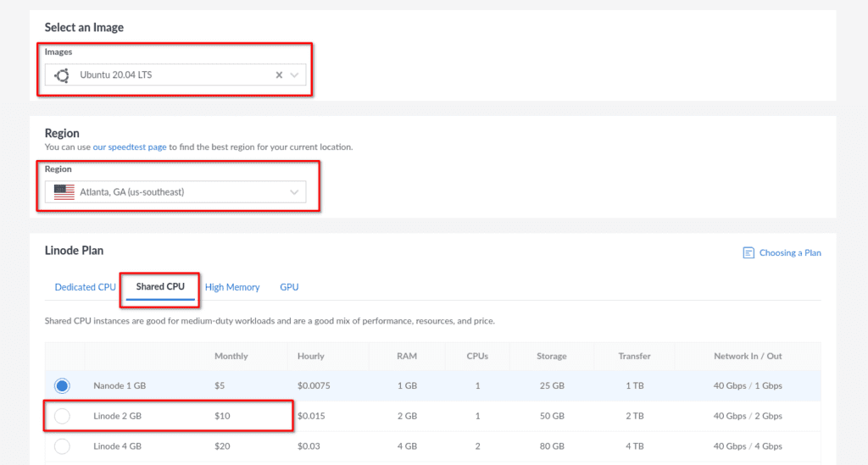Open the Atlanta, GA region selector

[175, 192]
